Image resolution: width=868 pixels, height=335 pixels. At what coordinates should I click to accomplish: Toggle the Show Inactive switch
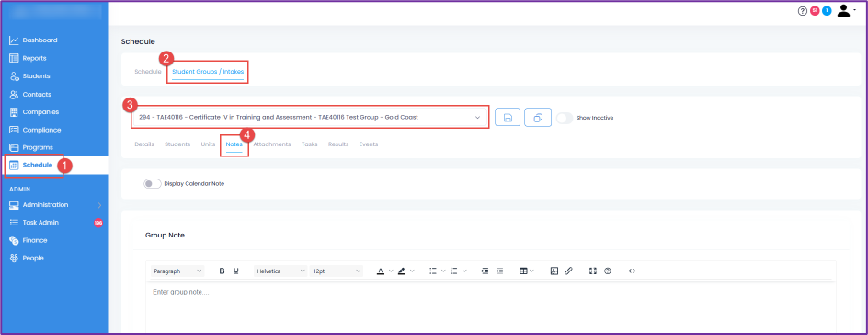coord(565,118)
